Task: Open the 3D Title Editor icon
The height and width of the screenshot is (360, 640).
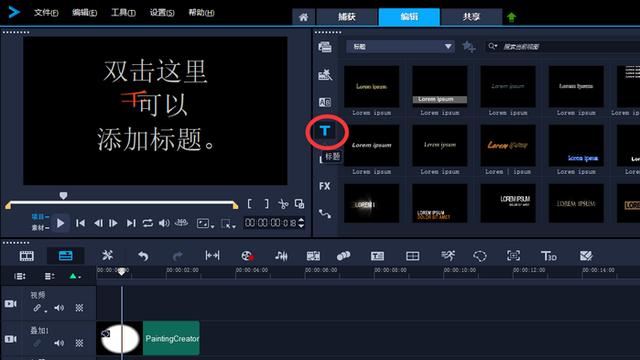Action: 549,256
